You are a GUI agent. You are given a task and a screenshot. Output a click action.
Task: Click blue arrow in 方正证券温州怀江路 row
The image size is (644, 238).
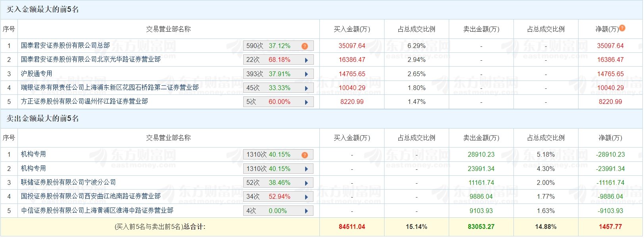(x=306, y=102)
